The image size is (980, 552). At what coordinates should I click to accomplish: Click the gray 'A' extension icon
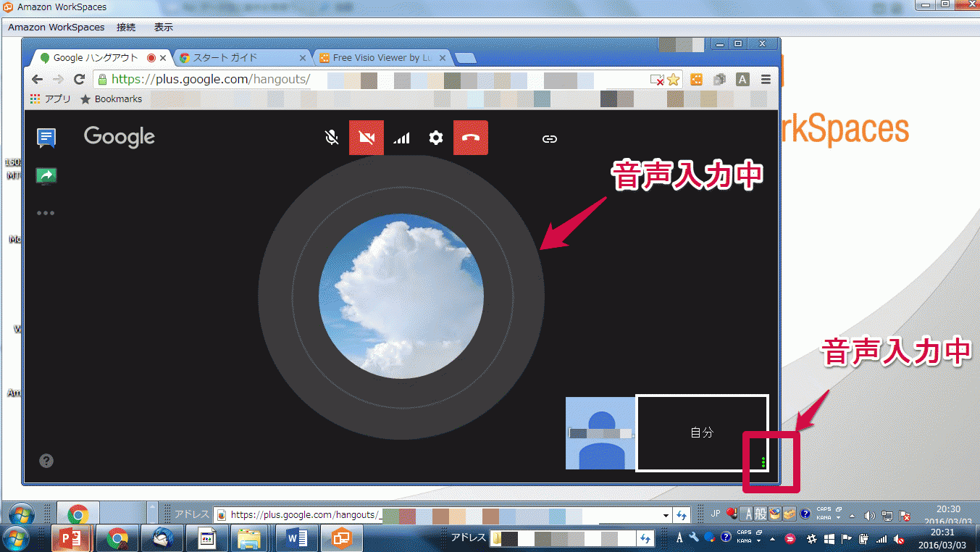click(x=742, y=80)
